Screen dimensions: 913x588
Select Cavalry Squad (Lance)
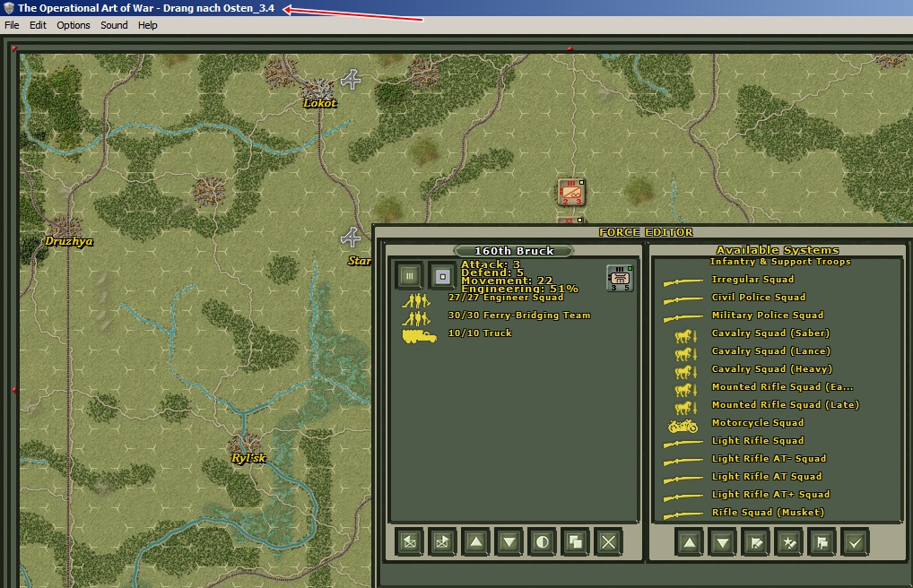pos(771,351)
